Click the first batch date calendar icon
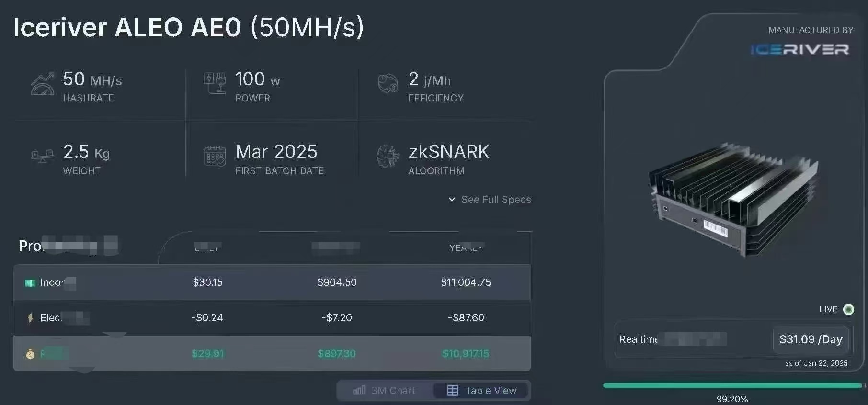Viewport: 868px width, 405px height. pyautogui.click(x=215, y=156)
